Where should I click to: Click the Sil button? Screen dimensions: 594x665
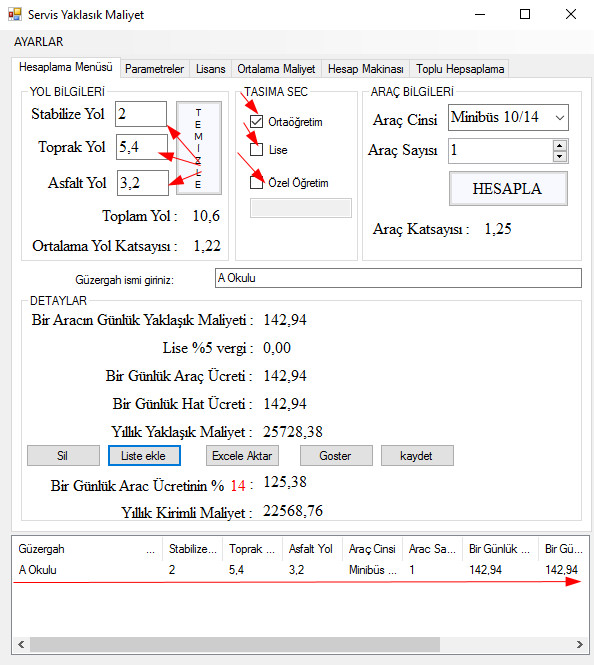(x=63, y=455)
